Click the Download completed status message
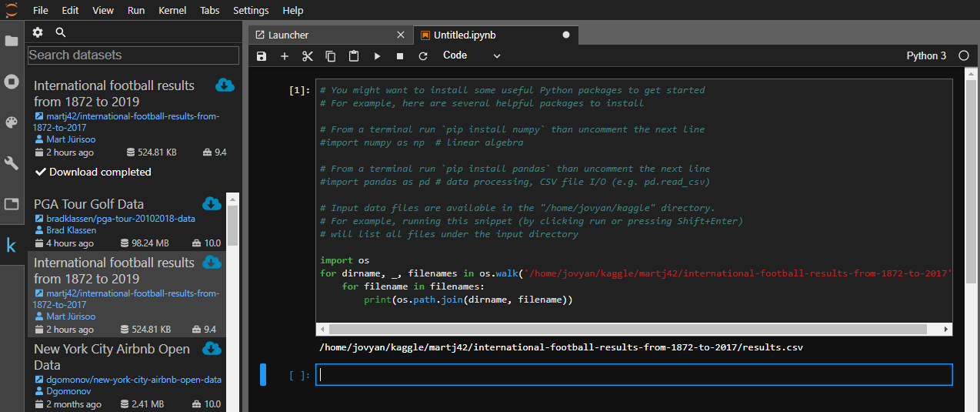Image resolution: width=980 pixels, height=412 pixels. click(x=93, y=172)
